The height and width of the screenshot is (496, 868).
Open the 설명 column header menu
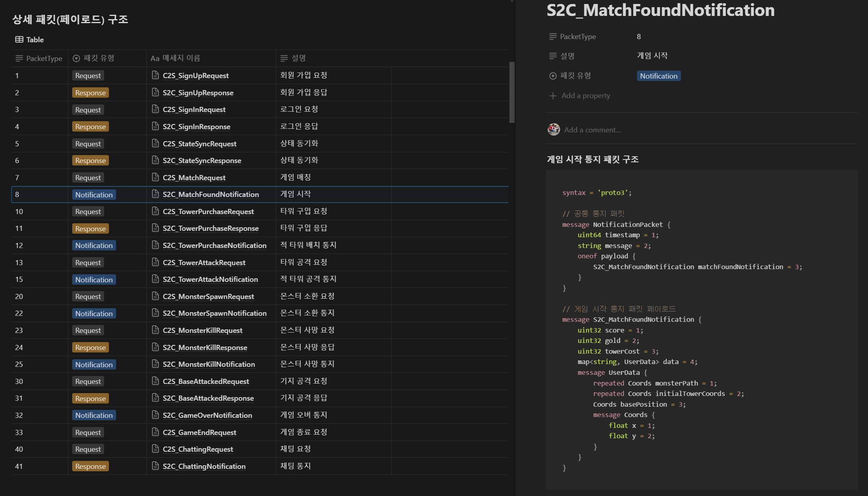(x=333, y=58)
